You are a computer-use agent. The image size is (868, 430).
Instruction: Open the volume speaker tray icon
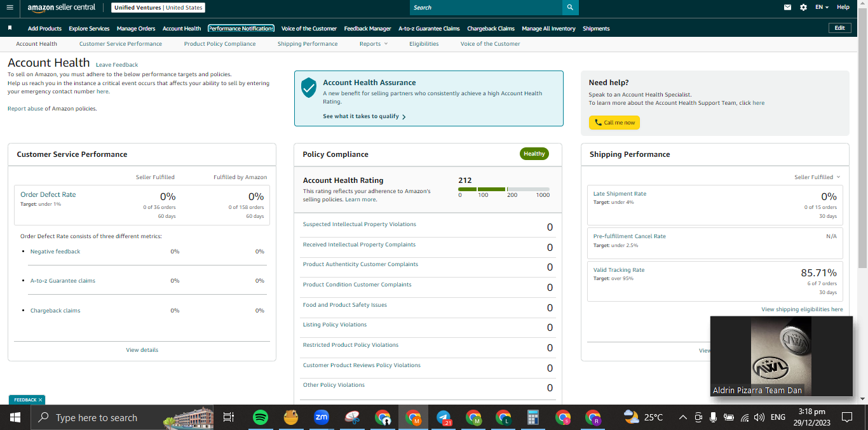point(759,417)
